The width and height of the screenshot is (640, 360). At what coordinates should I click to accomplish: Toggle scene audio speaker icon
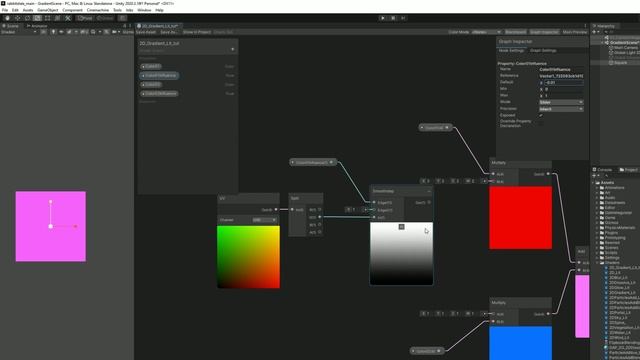pyautogui.click(x=61, y=32)
